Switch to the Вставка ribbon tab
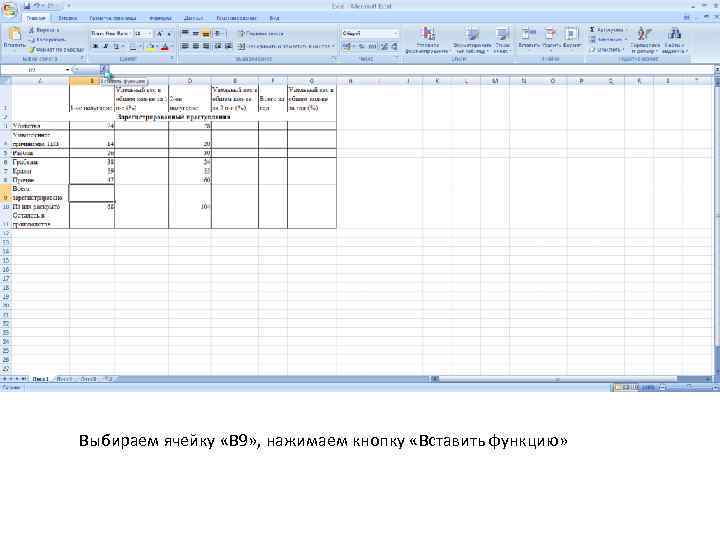This screenshot has width=720, height=540. click(x=68, y=18)
